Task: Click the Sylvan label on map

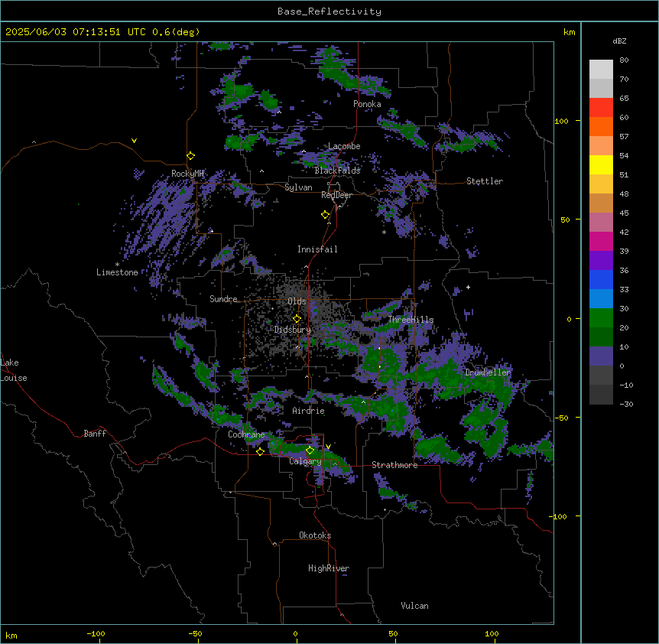Action: [x=298, y=187]
